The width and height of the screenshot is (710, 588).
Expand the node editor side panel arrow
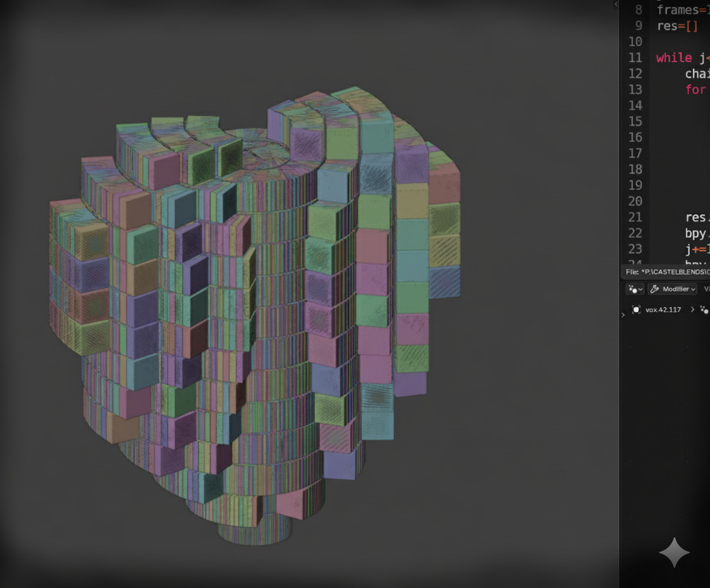point(623,315)
